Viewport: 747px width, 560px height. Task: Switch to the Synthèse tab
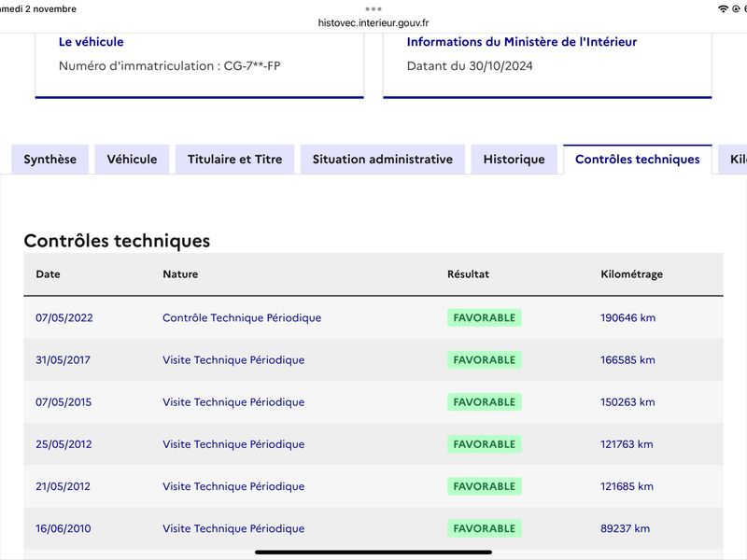50,159
